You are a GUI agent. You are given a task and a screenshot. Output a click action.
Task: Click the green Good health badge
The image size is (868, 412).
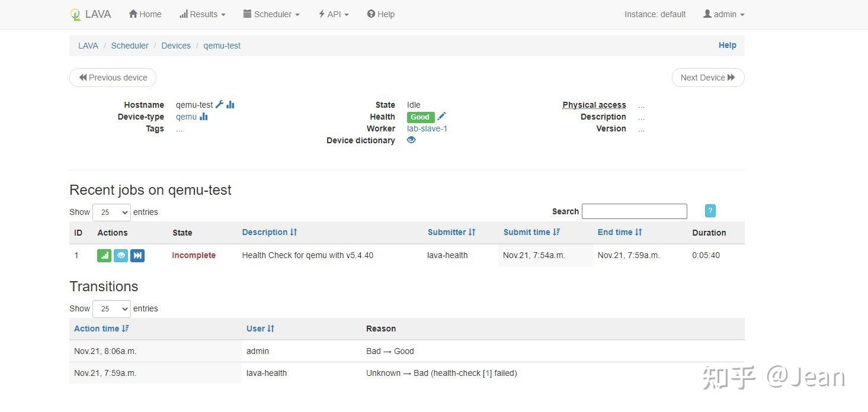pyautogui.click(x=420, y=117)
